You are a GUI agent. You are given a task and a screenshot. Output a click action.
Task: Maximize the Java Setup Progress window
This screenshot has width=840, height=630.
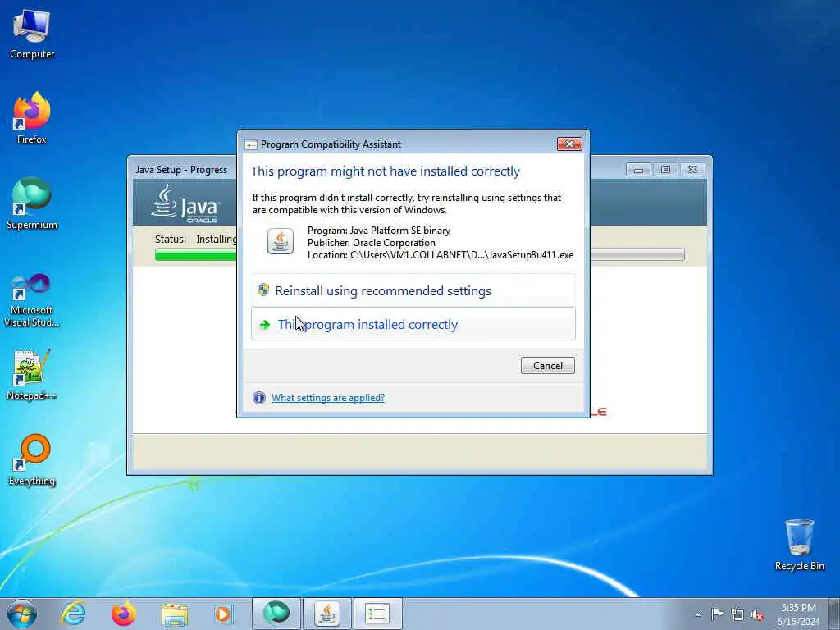[x=665, y=170]
